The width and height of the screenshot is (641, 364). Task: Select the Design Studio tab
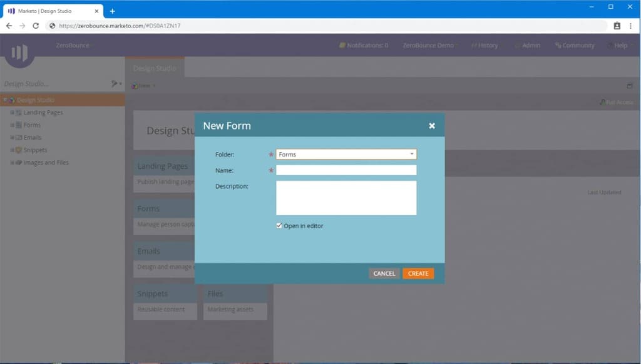[155, 68]
